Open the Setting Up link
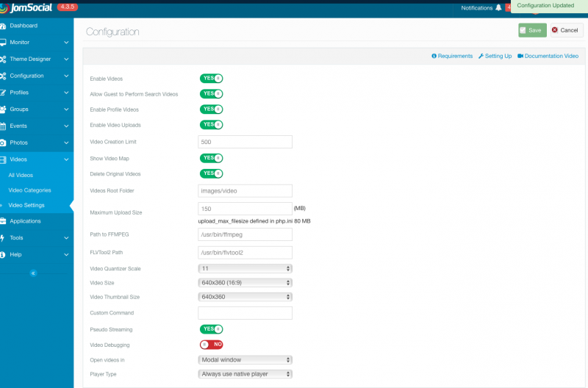Viewport: 588px width, 388px height. point(495,56)
